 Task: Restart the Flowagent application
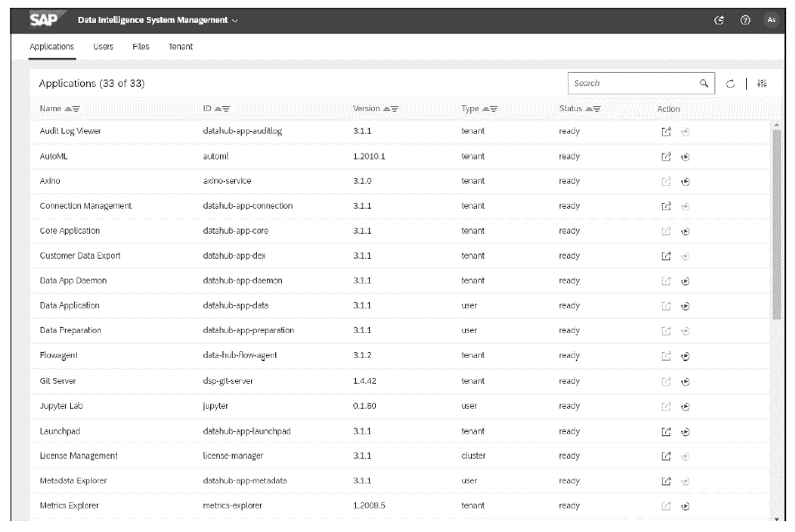pos(686,356)
